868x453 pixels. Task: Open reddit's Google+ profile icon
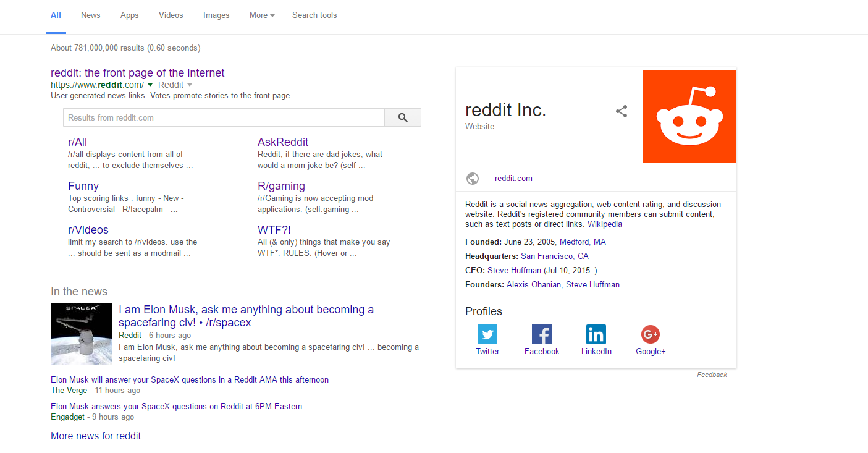click(651, 334)
